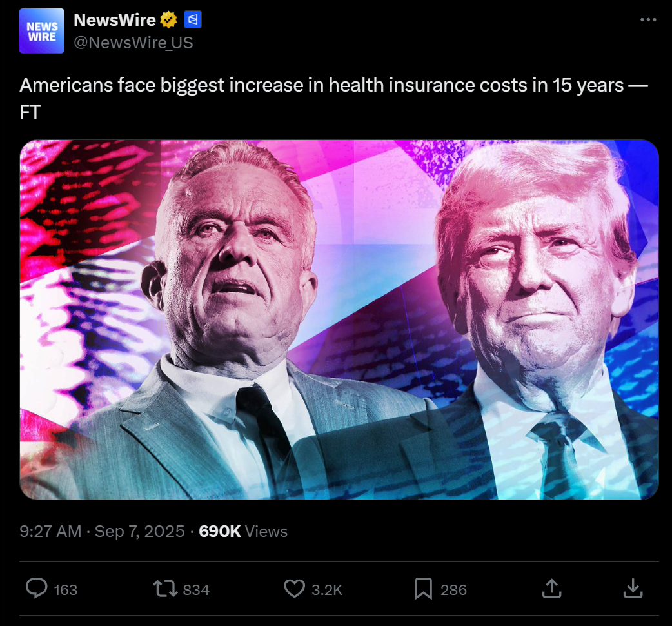Click the gold verified checkmark badge
Image resolution: width=672 pixels, height=626 pixels.
tap(168, 20)
